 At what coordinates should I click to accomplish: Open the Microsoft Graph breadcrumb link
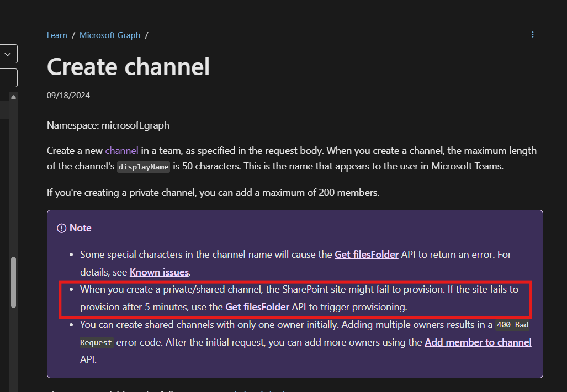coord(110,35)
